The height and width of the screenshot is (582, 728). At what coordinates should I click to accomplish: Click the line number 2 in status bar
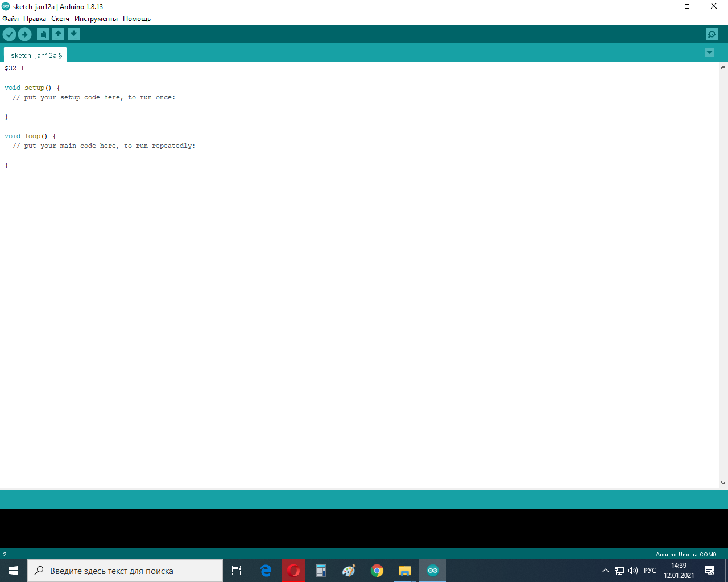pyautogui.click(x=5, y=554)
